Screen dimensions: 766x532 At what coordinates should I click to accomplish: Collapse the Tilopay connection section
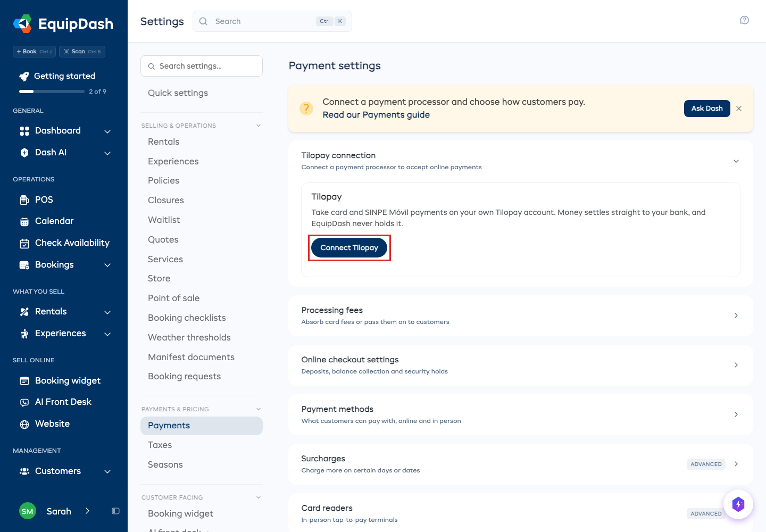pos(736,161)
